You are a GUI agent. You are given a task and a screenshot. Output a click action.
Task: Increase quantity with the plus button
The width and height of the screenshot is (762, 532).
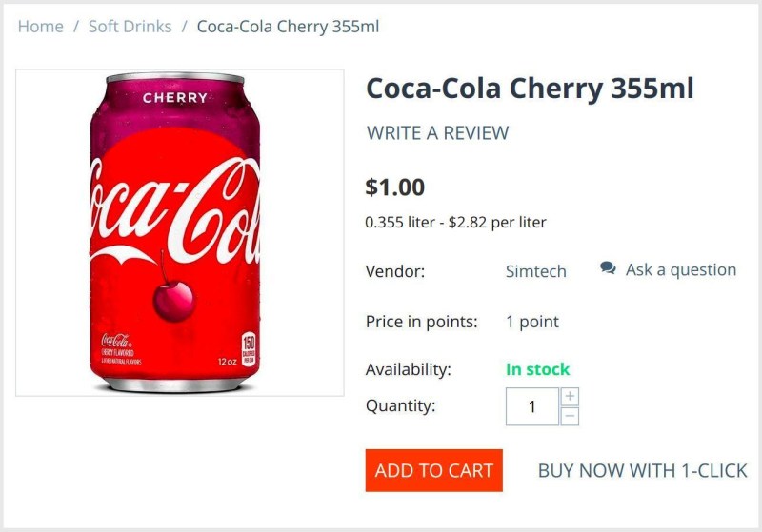pos(570,397)
